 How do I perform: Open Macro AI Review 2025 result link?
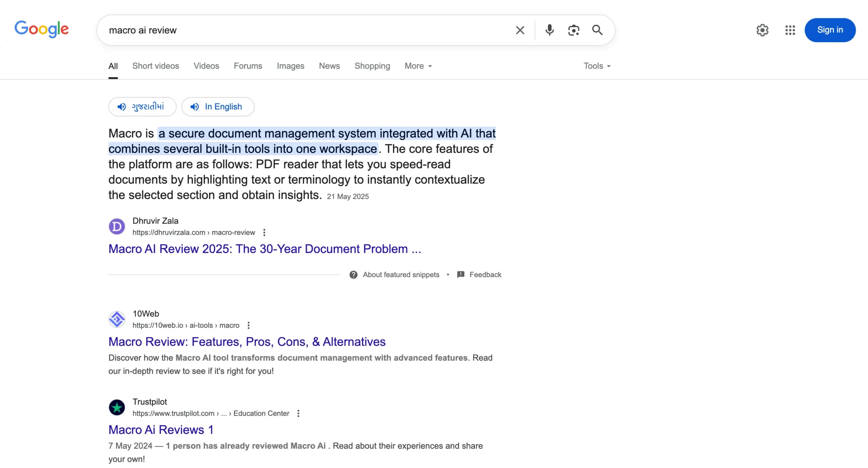coord(264,249)
